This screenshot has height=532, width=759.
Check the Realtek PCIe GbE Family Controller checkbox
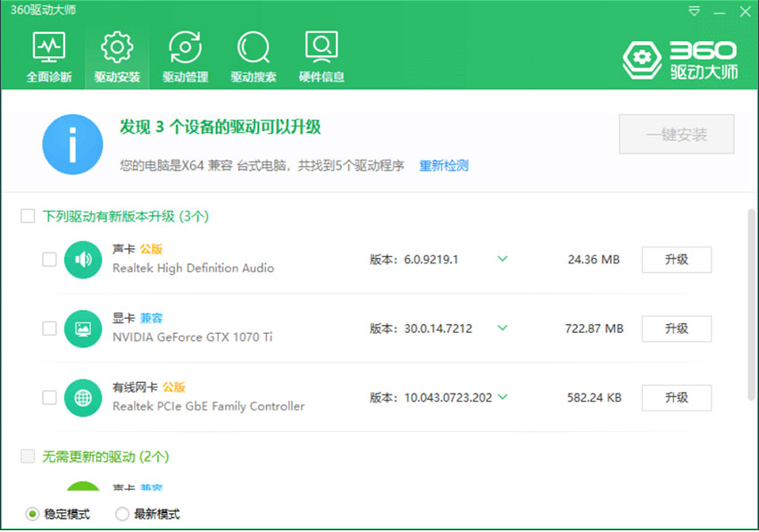[49, 398]
